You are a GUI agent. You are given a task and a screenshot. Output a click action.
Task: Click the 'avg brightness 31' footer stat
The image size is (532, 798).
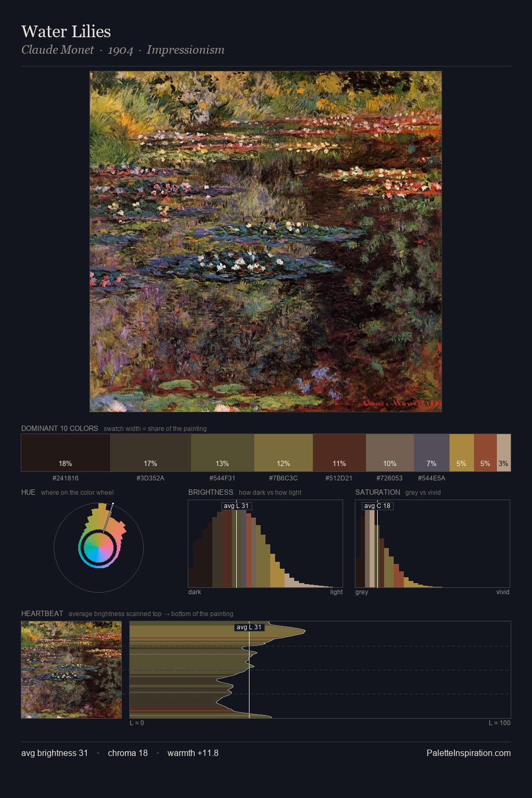click(x=54, y=753)
